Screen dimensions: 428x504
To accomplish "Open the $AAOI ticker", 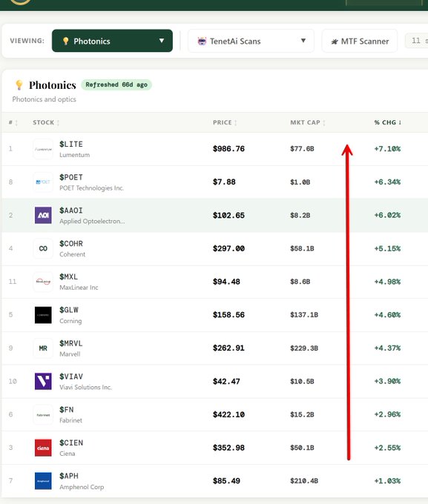I will (x=71, y=210).
